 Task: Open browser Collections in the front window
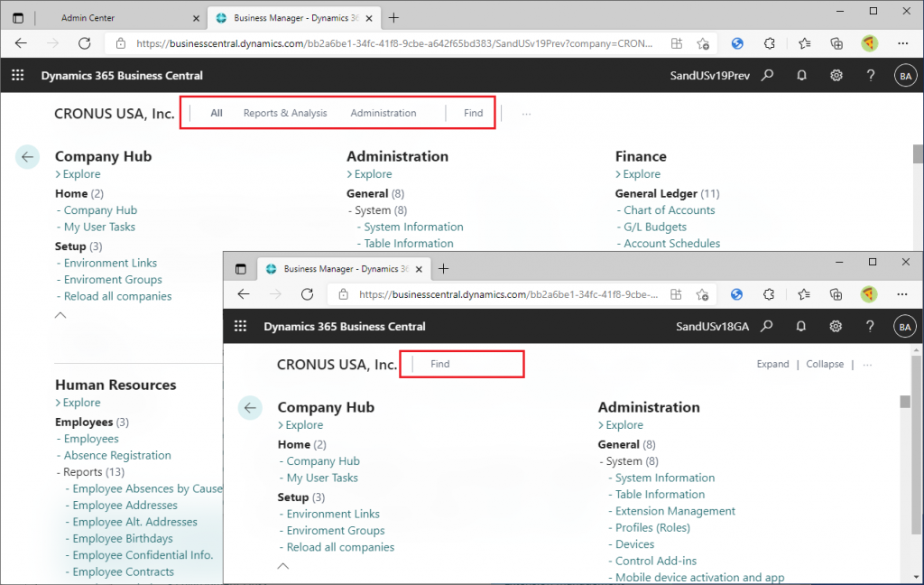click(836, 294)
